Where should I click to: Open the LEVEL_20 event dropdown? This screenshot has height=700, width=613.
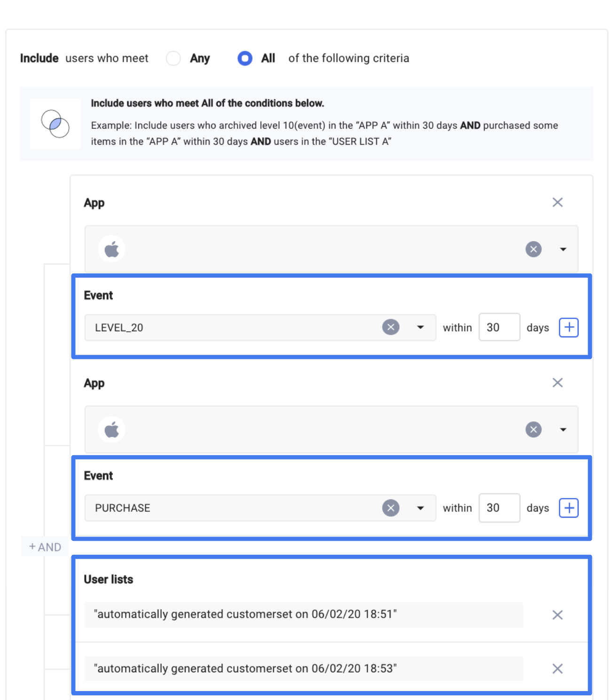click(x=421, y=327)
